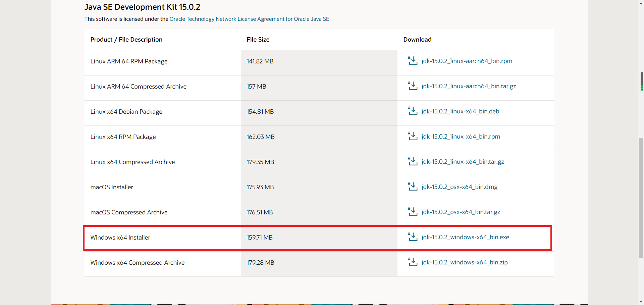This screenshot has height=305, width=644.
Task: Click the 'Java SE Development Kit 15.0.2' heading
Action: (142, 7)
